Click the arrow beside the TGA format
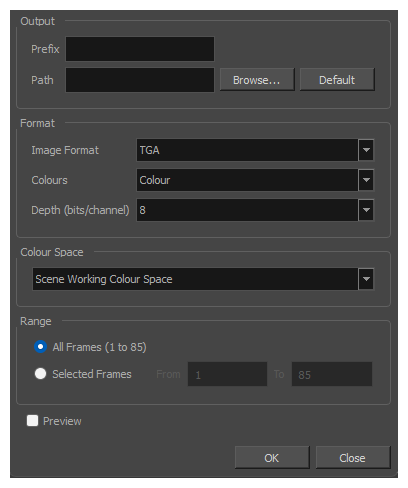This screenshot has height=488, width=408. [x=366, y=150]
